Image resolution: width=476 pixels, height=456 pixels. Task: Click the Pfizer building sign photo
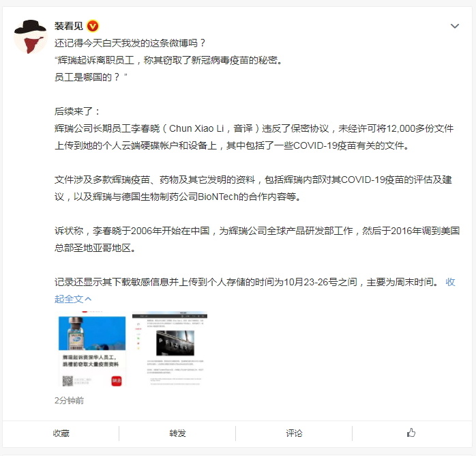click(x=175, y=343)
